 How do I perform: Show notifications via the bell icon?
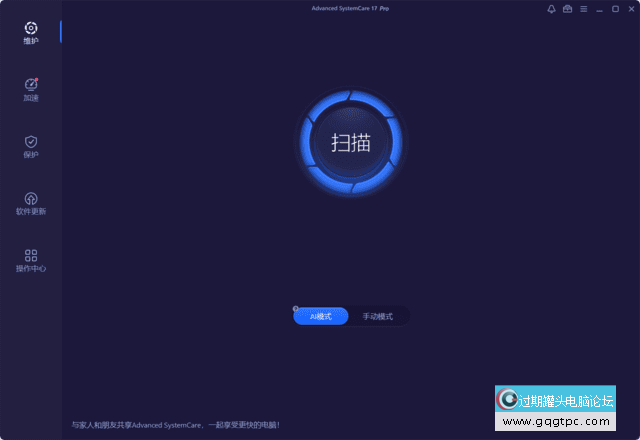click(551, 9)
